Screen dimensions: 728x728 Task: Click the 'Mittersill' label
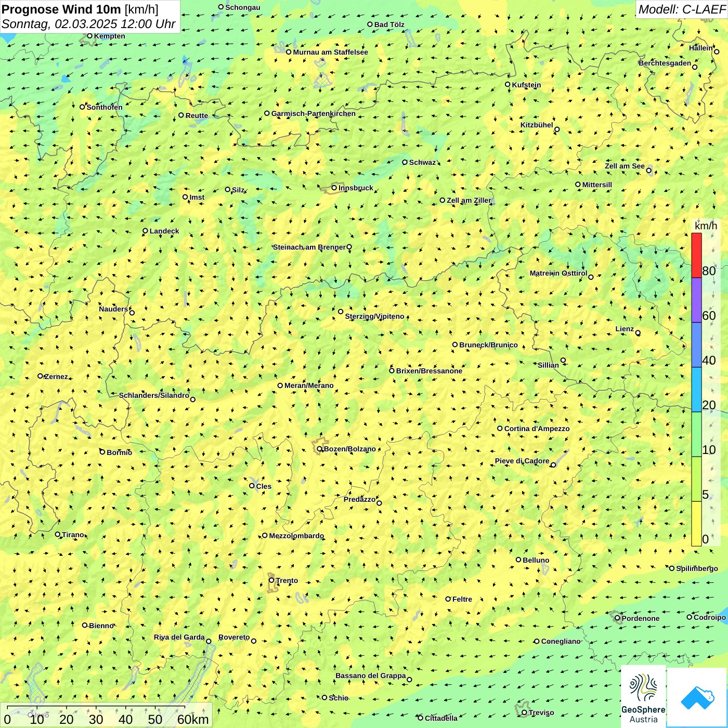pos(597,185)
